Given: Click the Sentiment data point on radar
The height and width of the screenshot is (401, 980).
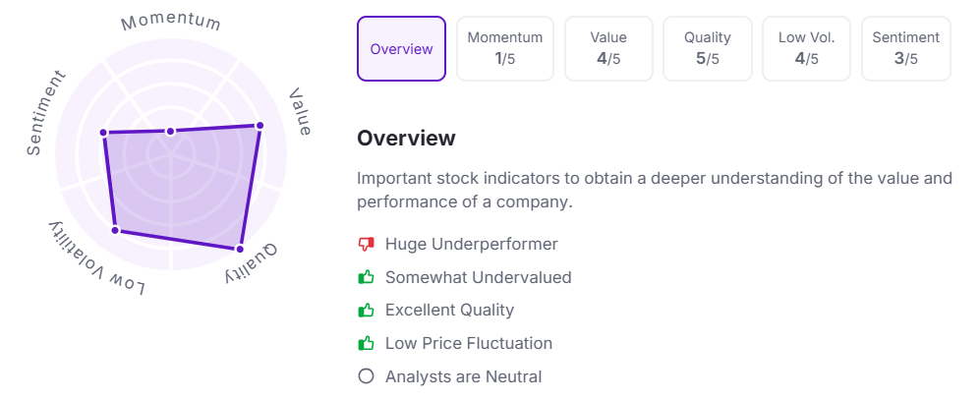Looking at the screenshot, I should (x=102, y=133).
